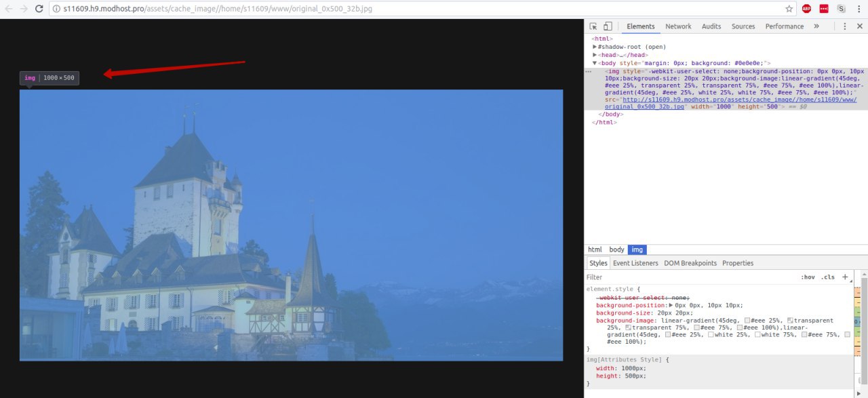This screenshot has height=398, width=868.
Task: Click the ellipsis beside the img node
Action: [589, 71]
